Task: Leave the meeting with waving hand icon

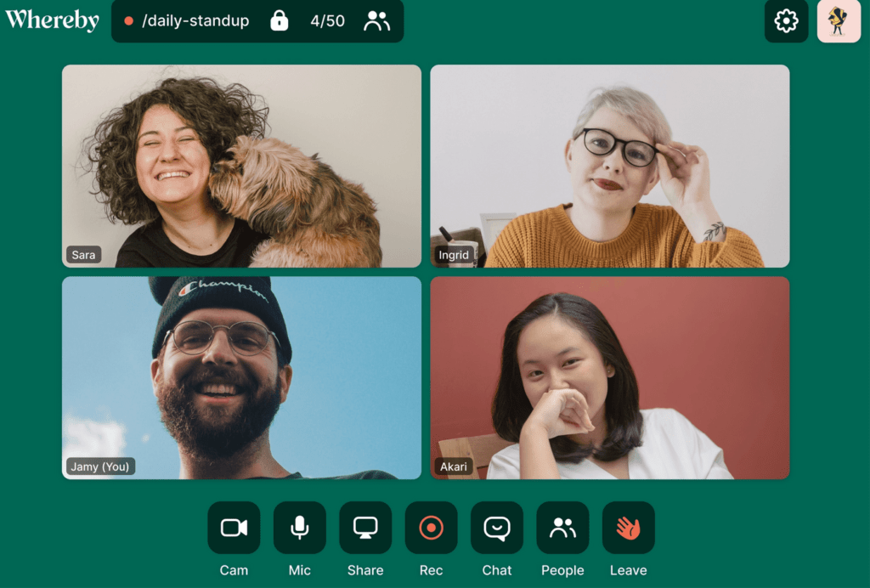Action: coord(628,528)
